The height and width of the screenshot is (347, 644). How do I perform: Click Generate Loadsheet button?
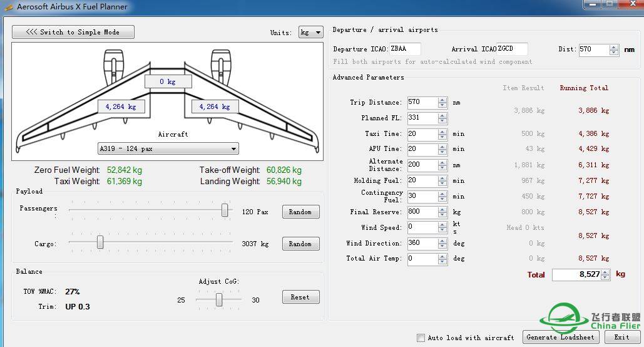coord(561,337)
